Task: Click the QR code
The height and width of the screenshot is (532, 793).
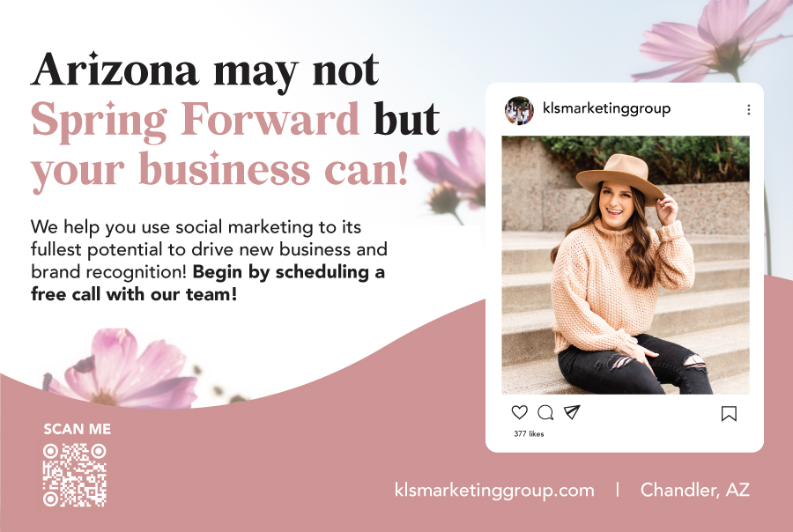Action: (74, 475)
